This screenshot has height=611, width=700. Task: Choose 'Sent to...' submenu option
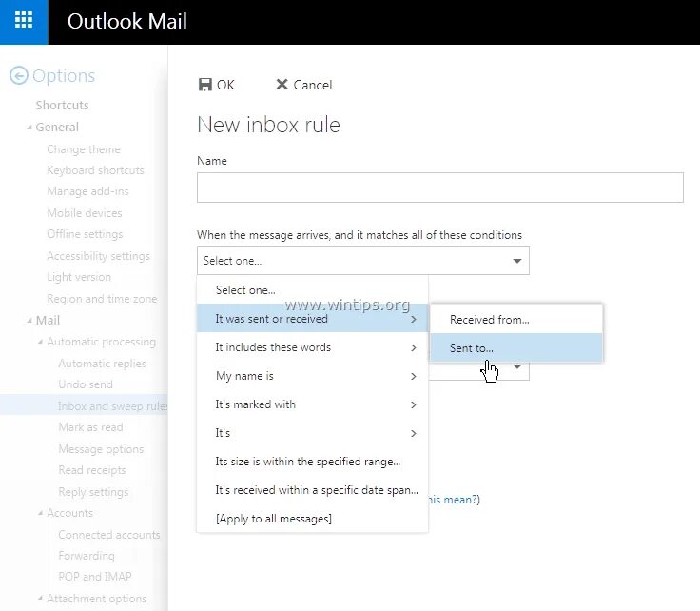point(516,348)
